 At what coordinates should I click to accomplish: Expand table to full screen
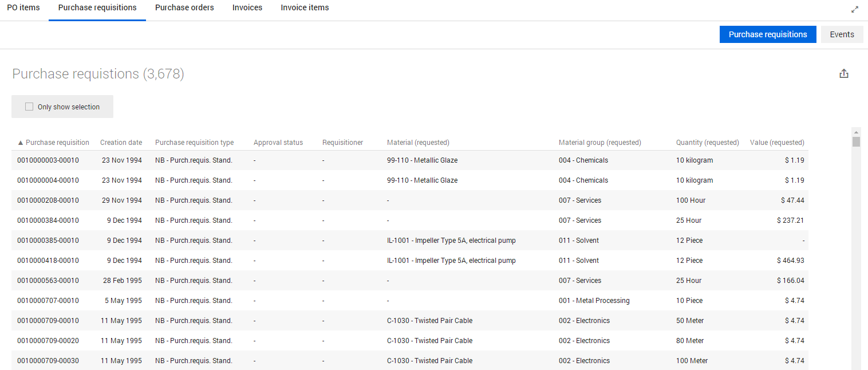(855, 9)
